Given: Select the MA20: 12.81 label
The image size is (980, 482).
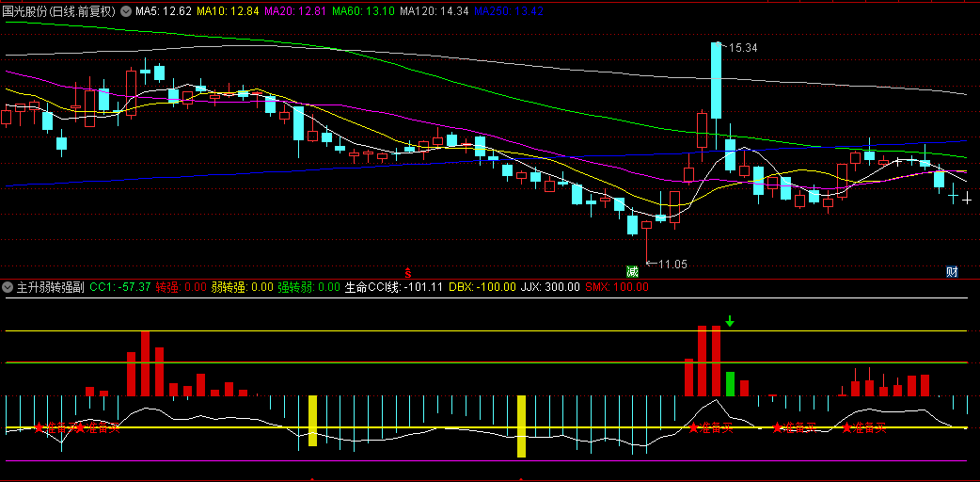Looking at the screenshot, I should [295, 11].
